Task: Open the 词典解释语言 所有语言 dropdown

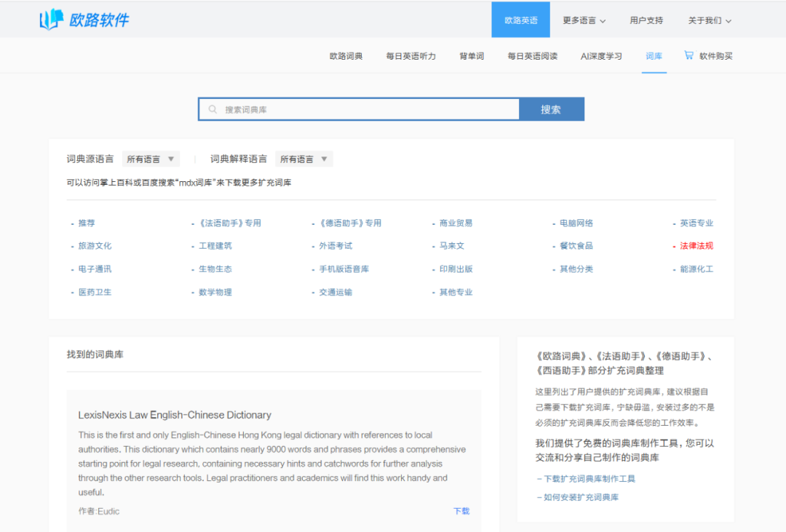Action: tap(303, 159)
